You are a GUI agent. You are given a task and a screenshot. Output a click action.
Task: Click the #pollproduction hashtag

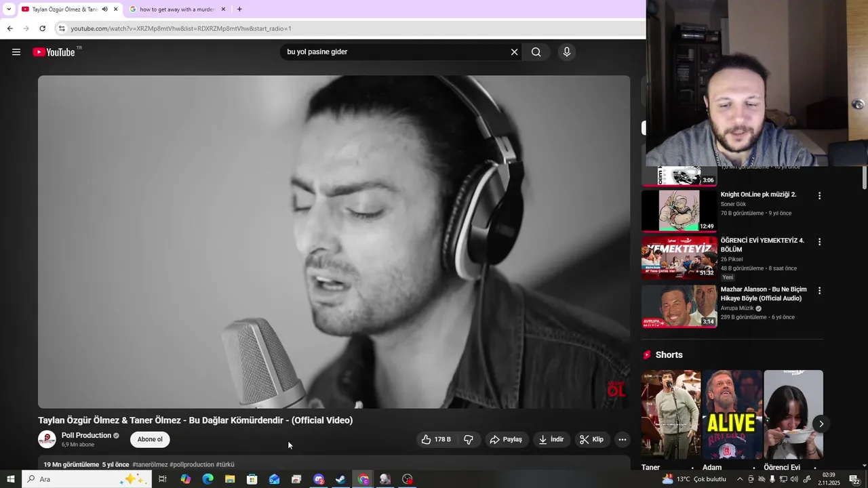pyautogui.click(x=191, y=465)
